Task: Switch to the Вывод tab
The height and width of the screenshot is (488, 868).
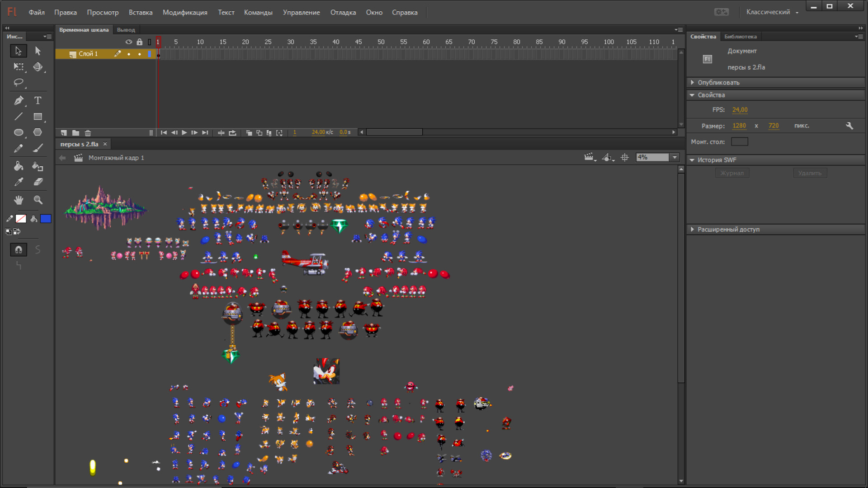Action: tap(126, 30)
